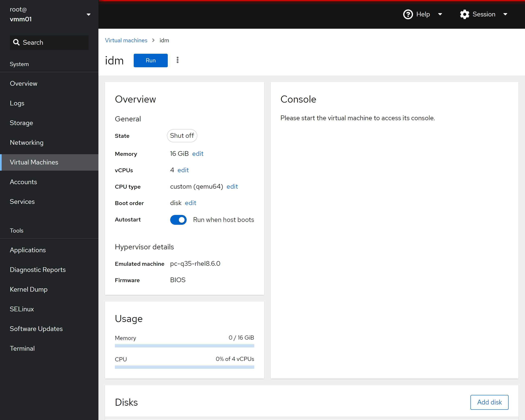Screen dimensions: 525x420
Task: Click Run to start the idm VM
Action: click(151, 60)
